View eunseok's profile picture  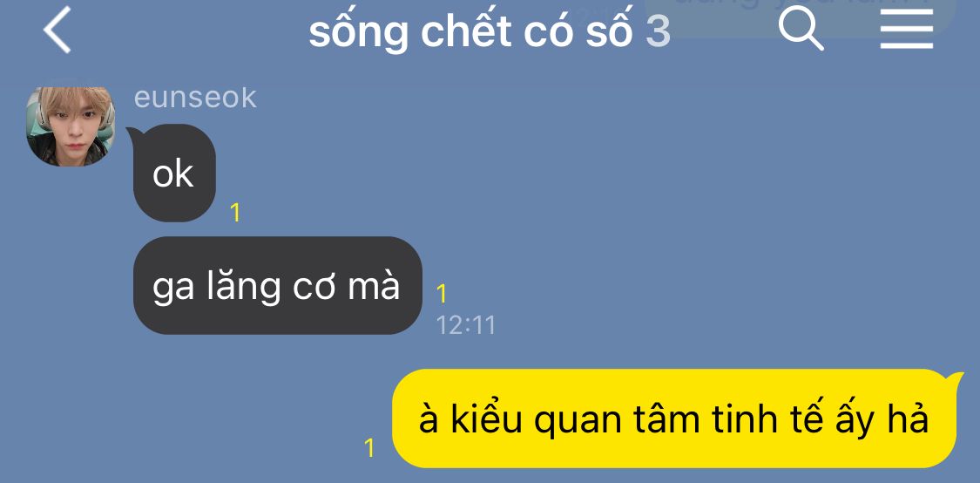[70, 126]
